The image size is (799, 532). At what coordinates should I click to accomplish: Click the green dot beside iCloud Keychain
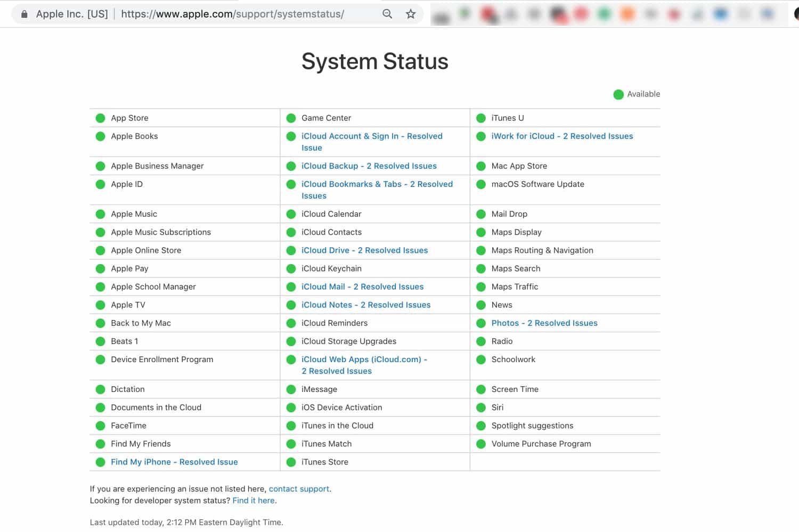[x=291, y=269]
